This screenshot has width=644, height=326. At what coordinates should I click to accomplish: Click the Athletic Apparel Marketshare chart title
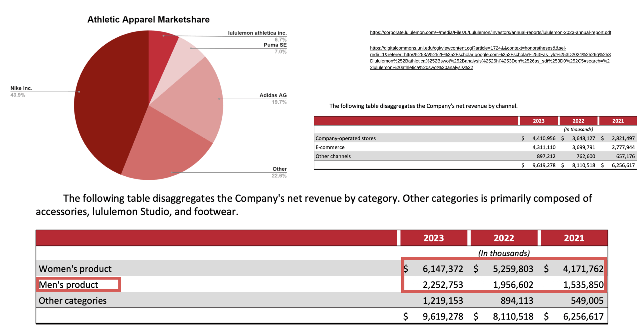coord(148,20)
